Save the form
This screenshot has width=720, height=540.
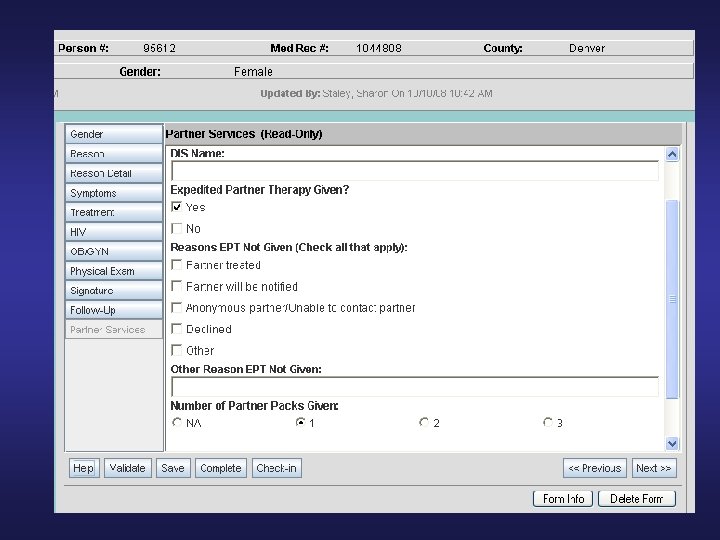click(173, 468)
